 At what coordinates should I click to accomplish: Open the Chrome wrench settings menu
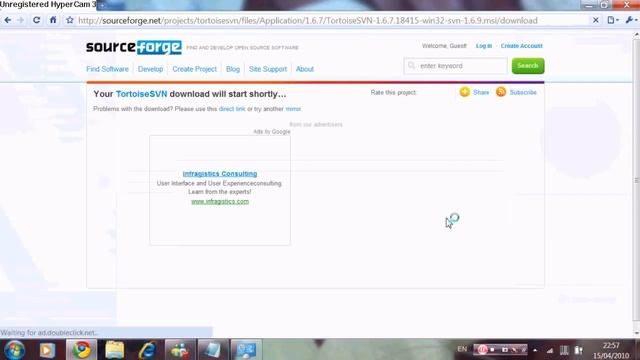coord(631,20)
